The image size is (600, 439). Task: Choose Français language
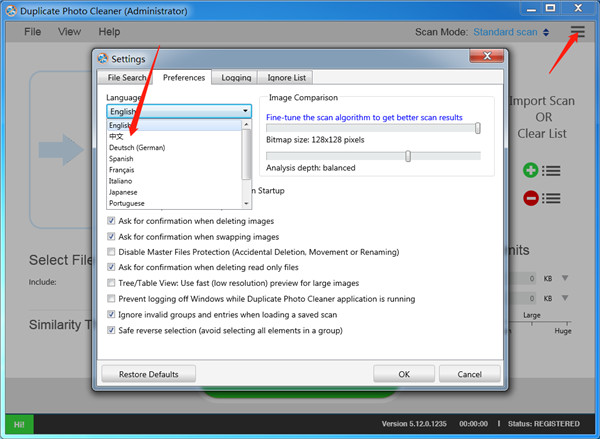coord(174,170)
